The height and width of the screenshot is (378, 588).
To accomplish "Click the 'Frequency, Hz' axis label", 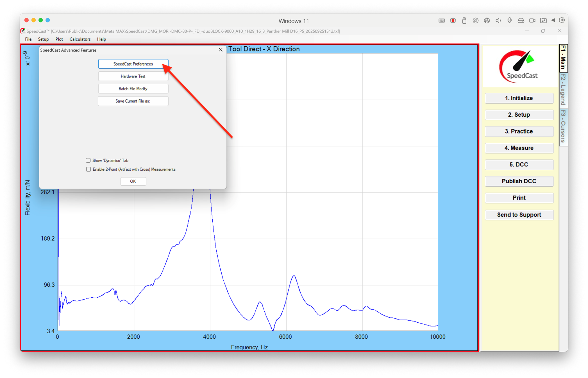I will point(249,347).
